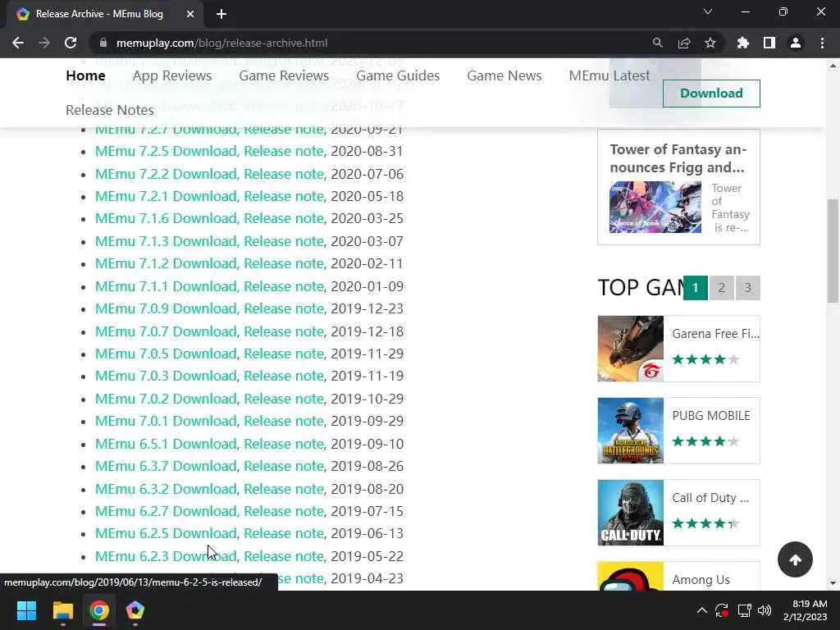
Task: Close the Release Archive tab
Action: coord(190,14)
